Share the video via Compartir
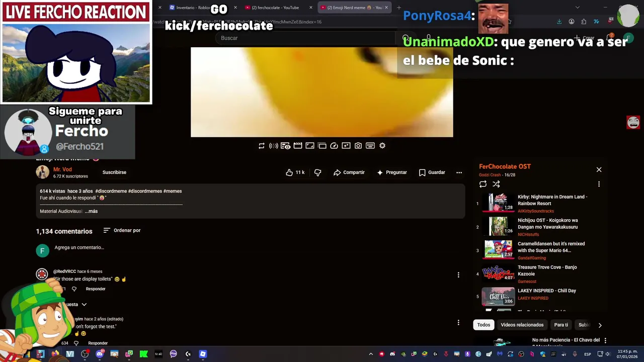 [349, 172]
